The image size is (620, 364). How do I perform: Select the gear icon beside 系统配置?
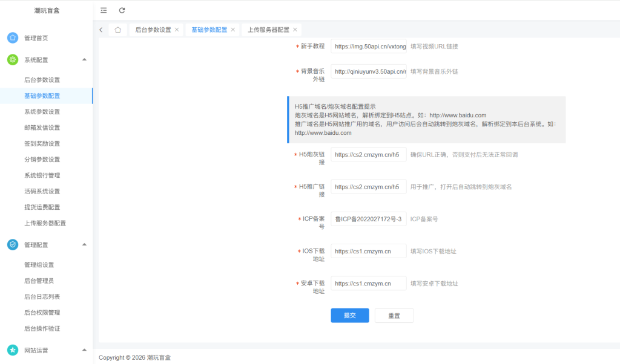tap(13, 59)
